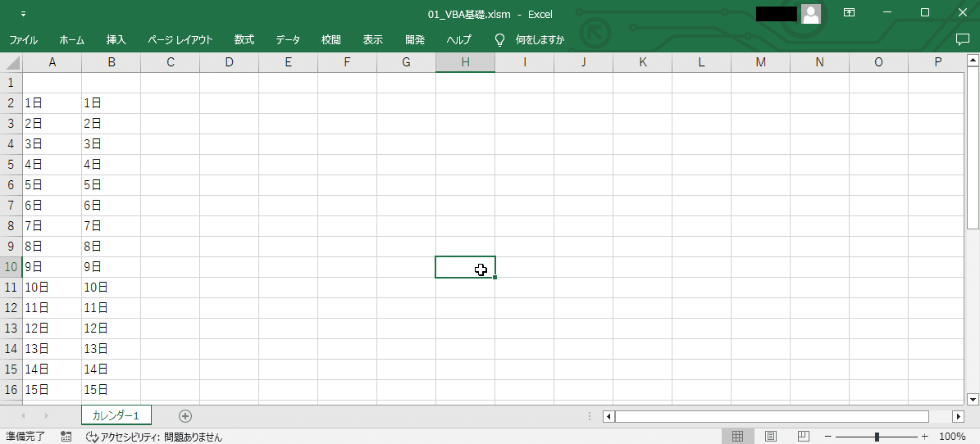
Task: Switch to Page Layout view icon
Action: 771,436
